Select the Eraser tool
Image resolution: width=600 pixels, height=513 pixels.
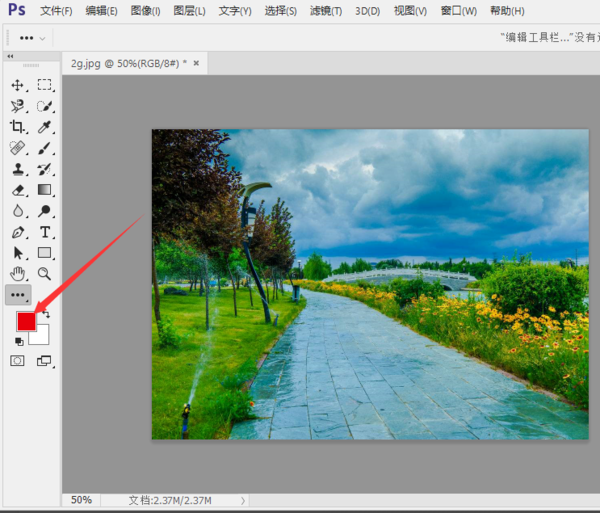[18, 190]
